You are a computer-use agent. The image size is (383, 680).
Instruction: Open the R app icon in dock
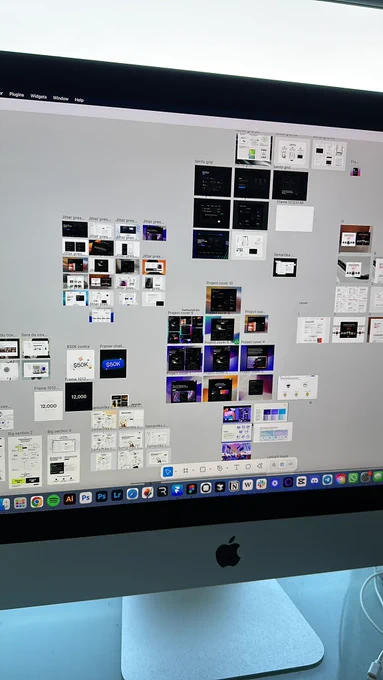click(162, 491)
